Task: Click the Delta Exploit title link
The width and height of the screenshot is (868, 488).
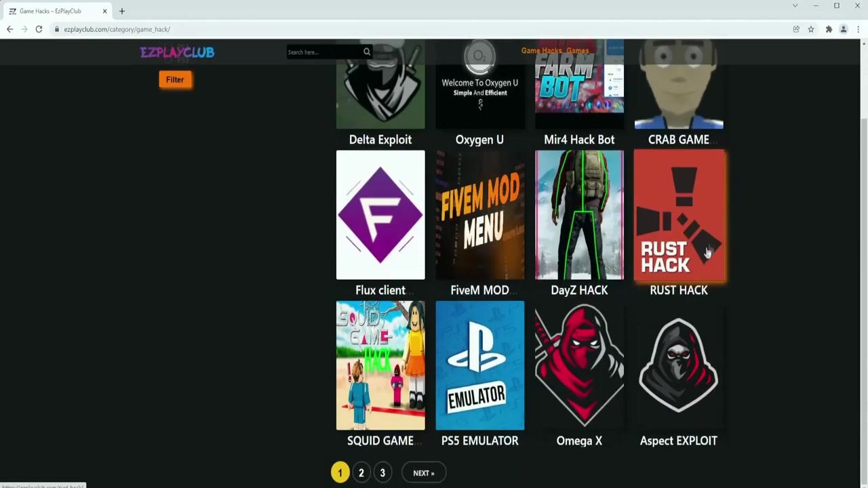Action: pos(380,140)
